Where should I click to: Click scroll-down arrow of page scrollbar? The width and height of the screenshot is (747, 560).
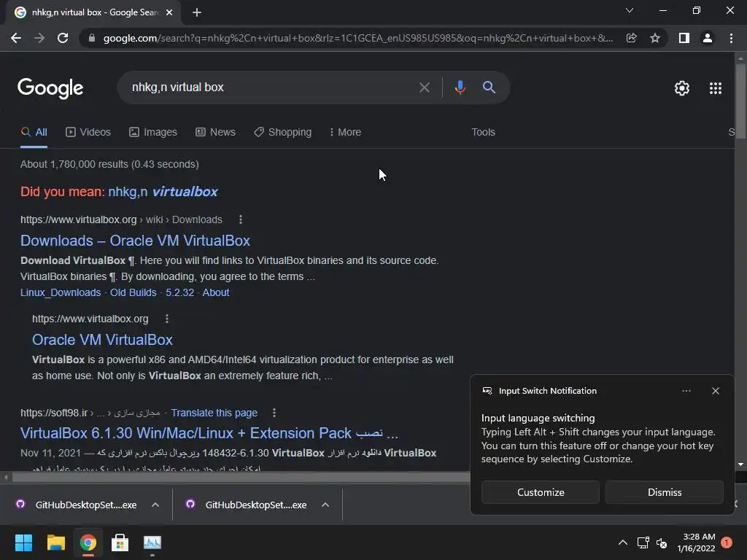click(740, 464)
